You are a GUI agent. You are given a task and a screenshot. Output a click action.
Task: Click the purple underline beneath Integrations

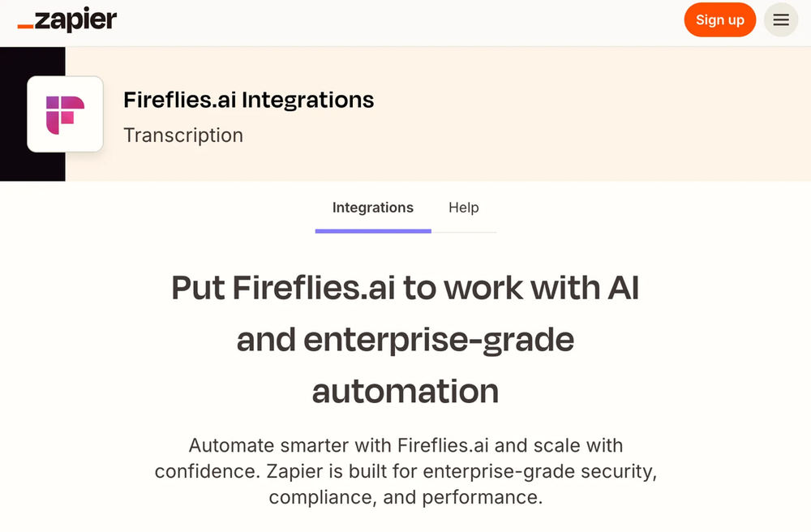(x=373, y=231)
